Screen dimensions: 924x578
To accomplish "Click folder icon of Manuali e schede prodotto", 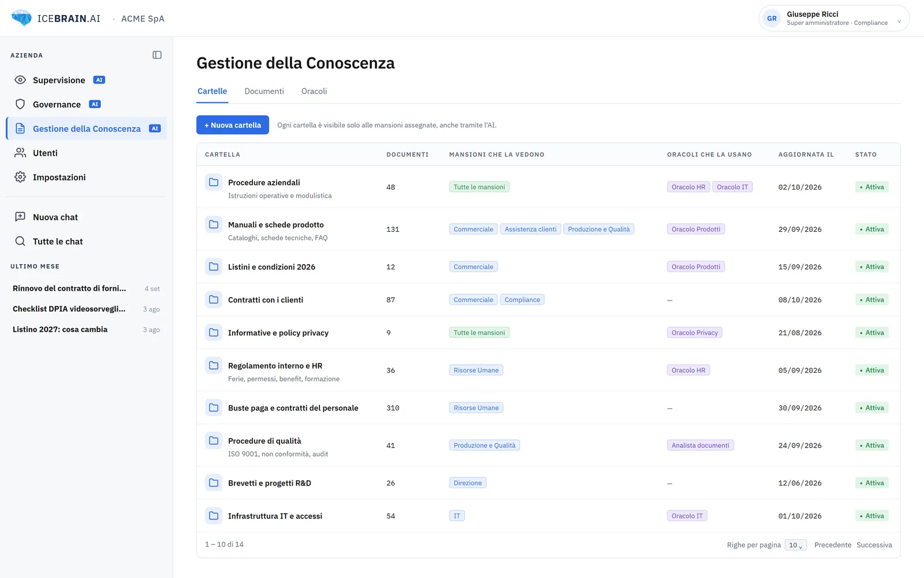I will pyautogui.click(x=214, y=224).
